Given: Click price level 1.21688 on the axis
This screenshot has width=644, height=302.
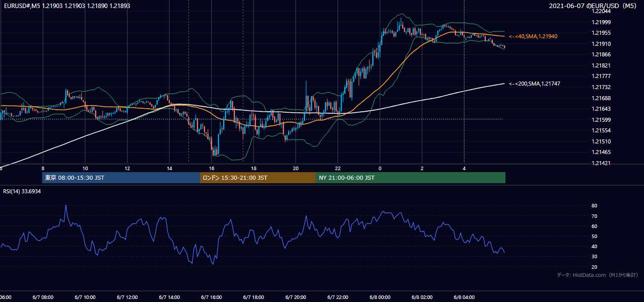Looking at the screenshot, I should [x=602, y=98].
